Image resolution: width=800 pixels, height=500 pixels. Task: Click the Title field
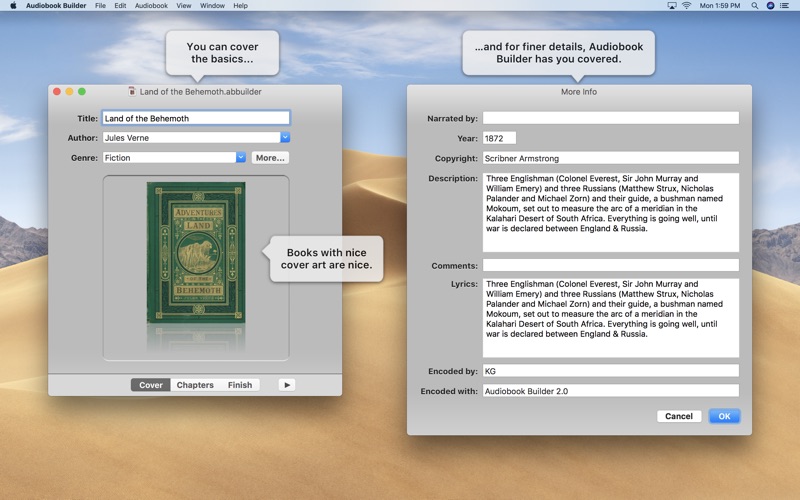pyautogui.click(x=196, y=118)
